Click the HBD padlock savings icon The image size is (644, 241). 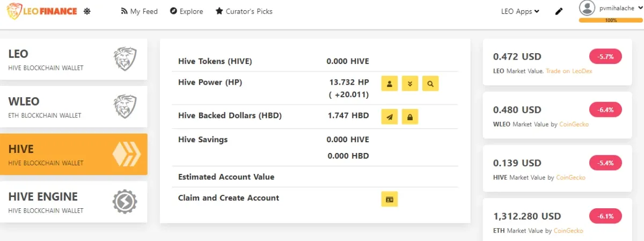410,117
